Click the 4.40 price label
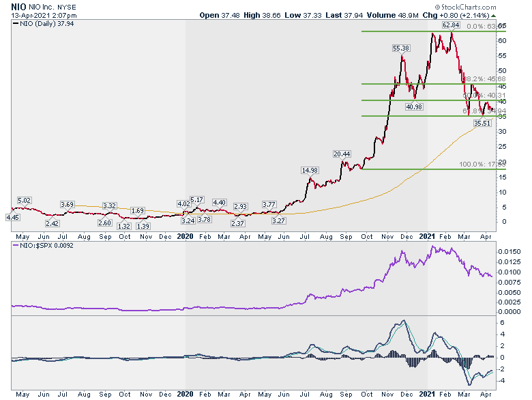532x400 pixels. coord(219,202)
